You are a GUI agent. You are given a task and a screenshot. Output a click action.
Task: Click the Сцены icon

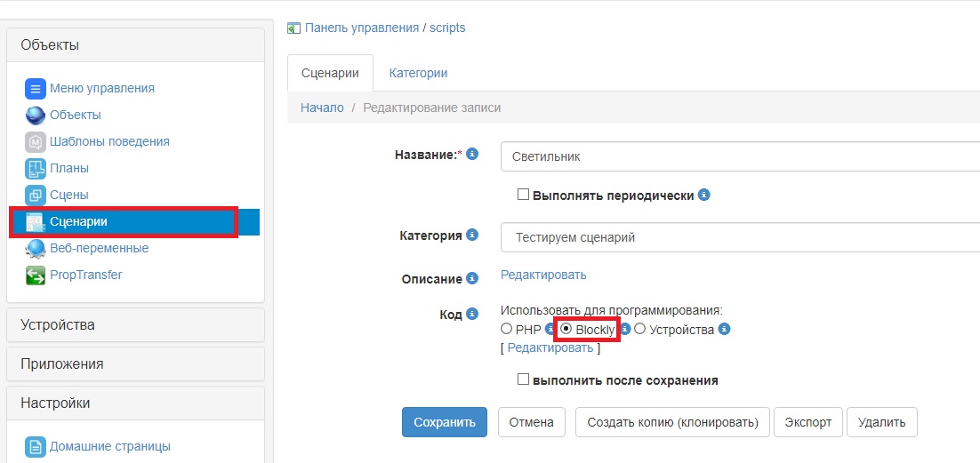(36, 195)
